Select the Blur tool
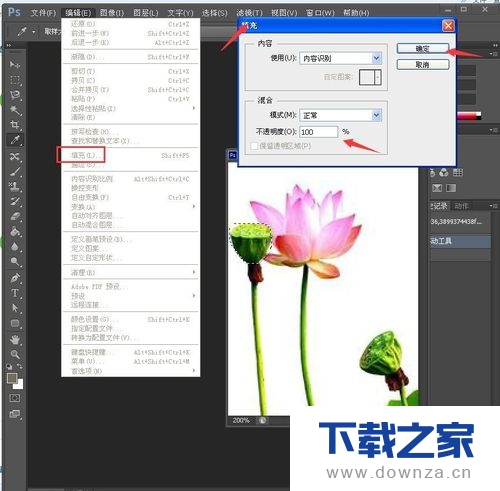Viewport: 500px width, 491px height. pos(15,247)
